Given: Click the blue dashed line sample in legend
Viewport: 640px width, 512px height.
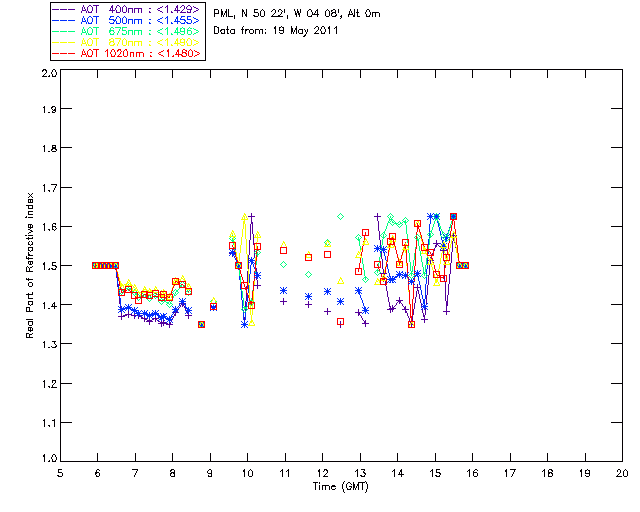Looking at the screenshot, I should coord(64,20).
